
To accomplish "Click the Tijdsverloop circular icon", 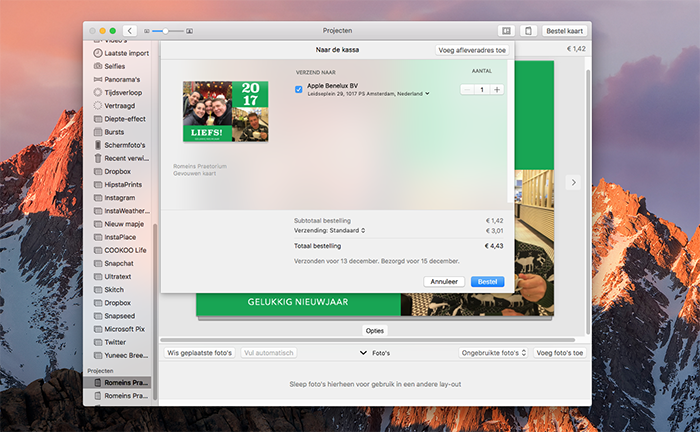I will click(x=98, y=92).
